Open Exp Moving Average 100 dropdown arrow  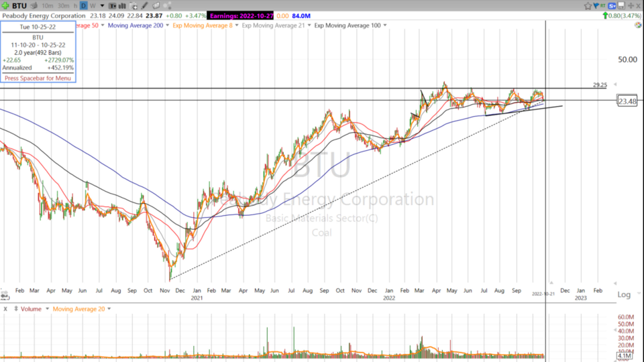coord(385,25)
